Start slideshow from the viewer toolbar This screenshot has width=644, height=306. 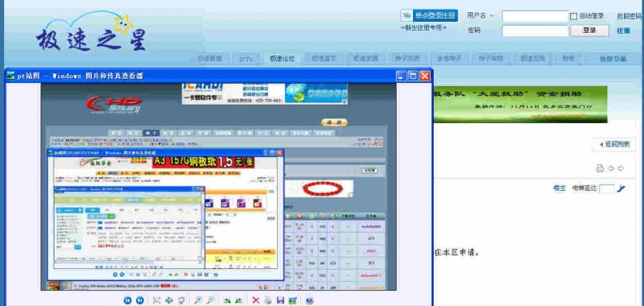(x=181, y=300)
